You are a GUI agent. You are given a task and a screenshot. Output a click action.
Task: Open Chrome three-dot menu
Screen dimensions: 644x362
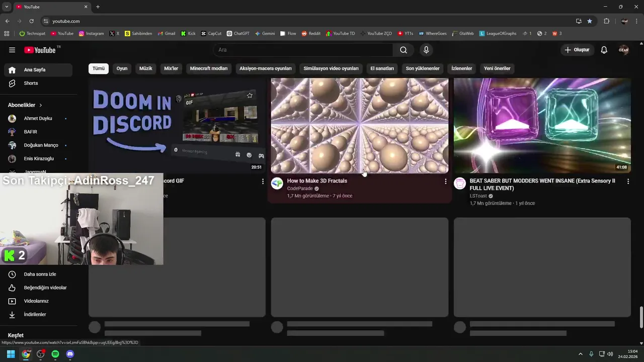tap(637, 21)
